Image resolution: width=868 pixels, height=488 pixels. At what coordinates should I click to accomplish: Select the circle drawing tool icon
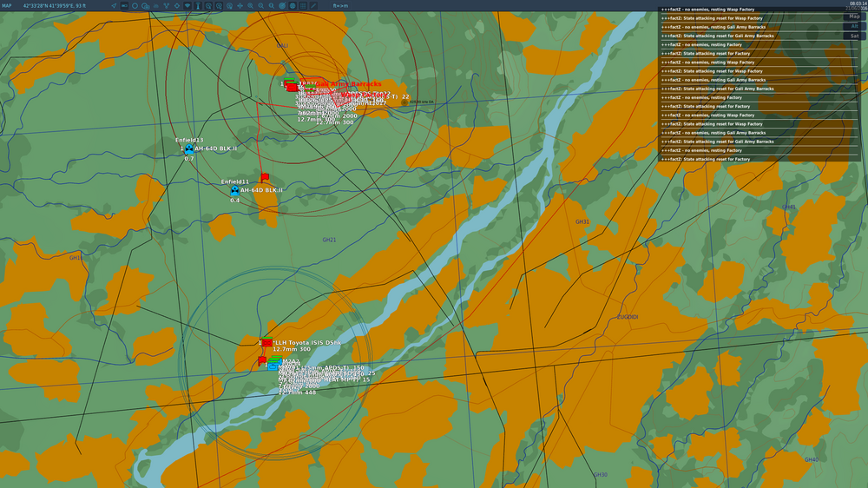pos(135,5)
